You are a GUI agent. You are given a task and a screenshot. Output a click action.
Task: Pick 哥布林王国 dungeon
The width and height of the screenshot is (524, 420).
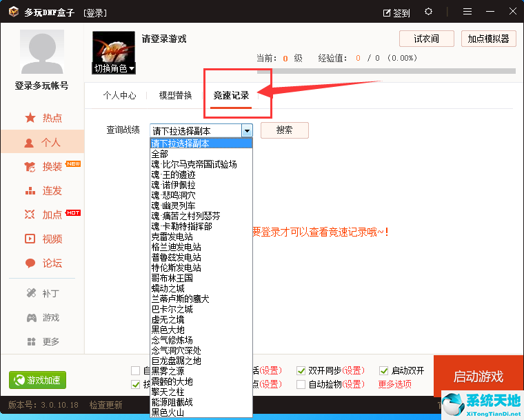pos(201,278)
